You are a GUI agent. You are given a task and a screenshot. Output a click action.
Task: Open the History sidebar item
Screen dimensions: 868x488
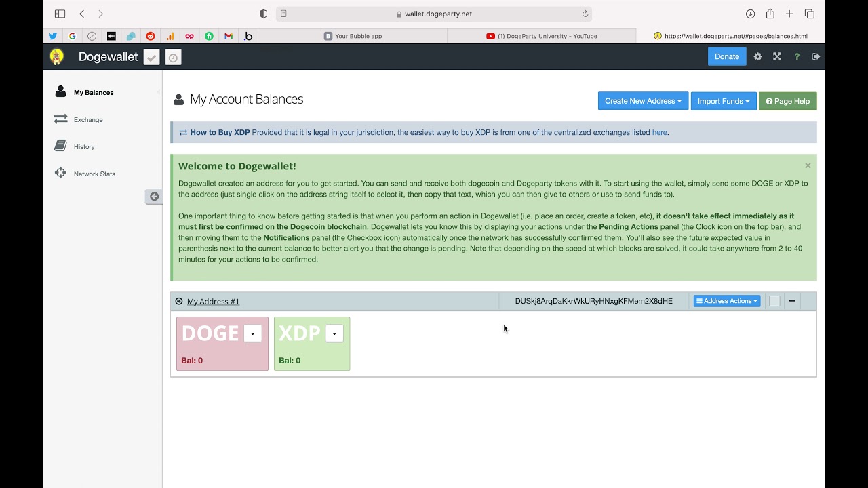pyautogui.click(x=84, y=146)
